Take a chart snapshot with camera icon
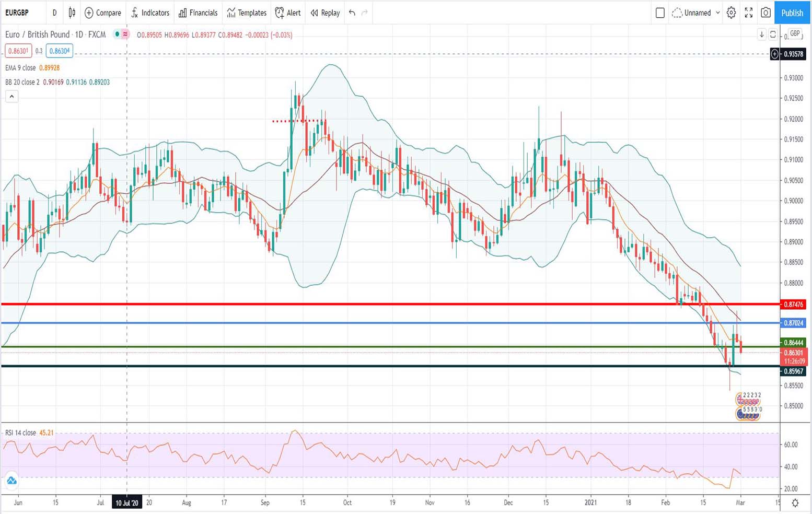Viewport: 812px width, 514px height. click(x=765, y=13)
